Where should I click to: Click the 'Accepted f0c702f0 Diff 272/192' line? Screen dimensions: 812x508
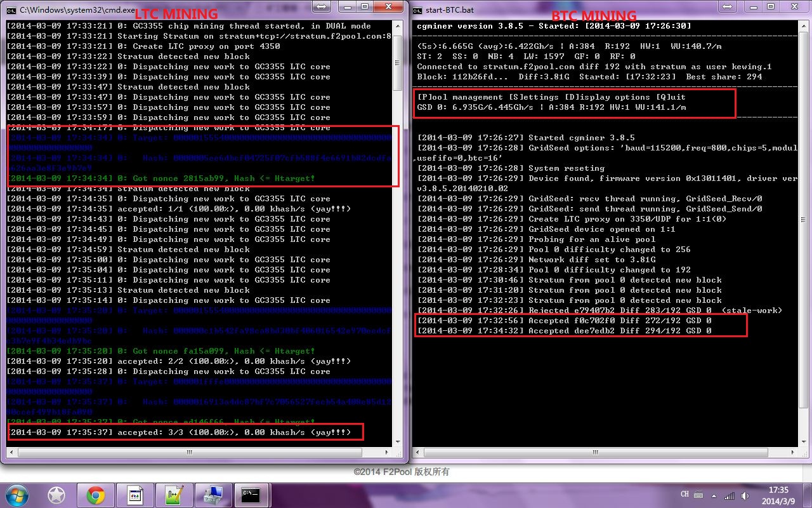(x=564, y=321)
